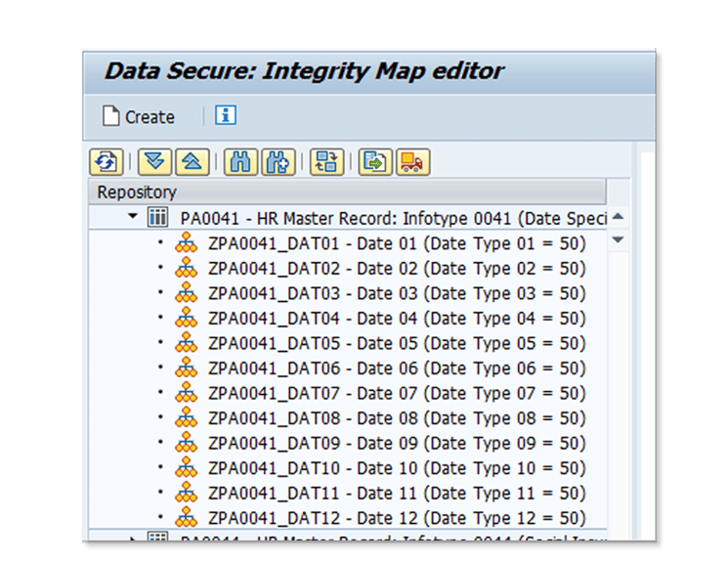This screenshot has height=563, width=728.
Task: Expand all nodes in the tree
Action: click(x=154, y=162)
